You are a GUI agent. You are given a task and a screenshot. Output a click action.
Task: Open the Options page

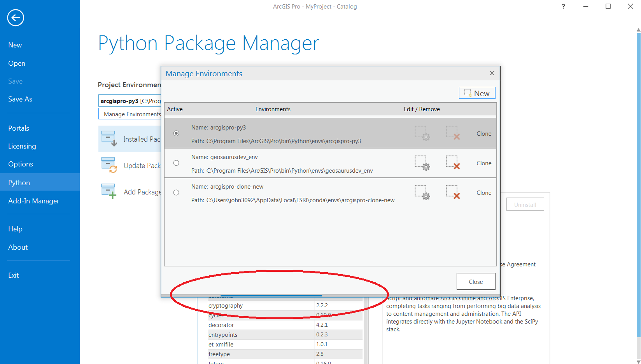(21, 164)
